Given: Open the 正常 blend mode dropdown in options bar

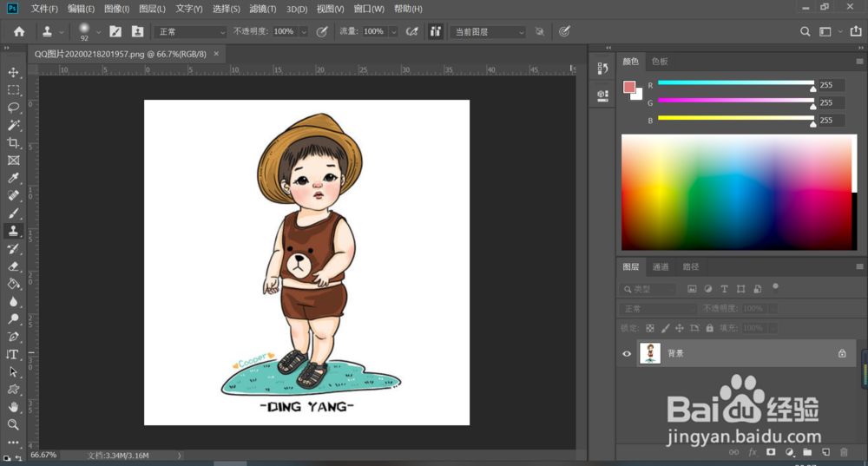Looking at the screenshot, I should (190, 31).
